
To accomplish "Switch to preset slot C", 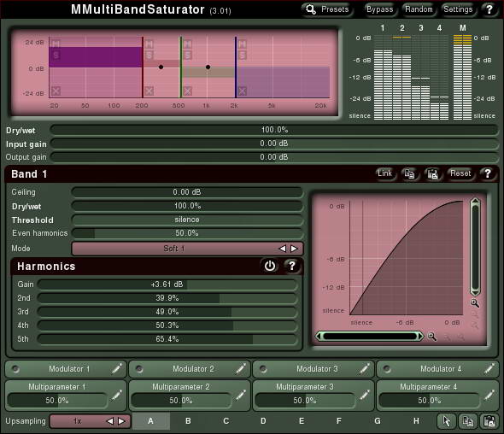I will click(x=226, y=421).
